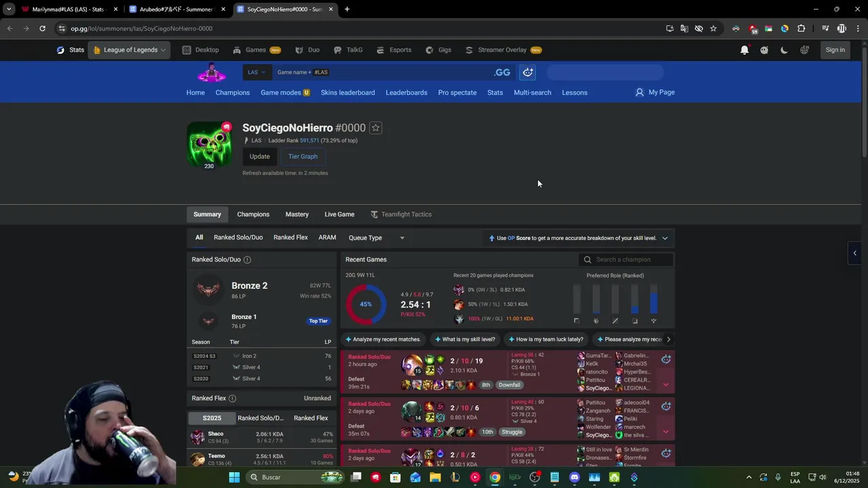Open the media control playlist icon
The width and height of the screenshot is (868, 488).
(825, 28)
